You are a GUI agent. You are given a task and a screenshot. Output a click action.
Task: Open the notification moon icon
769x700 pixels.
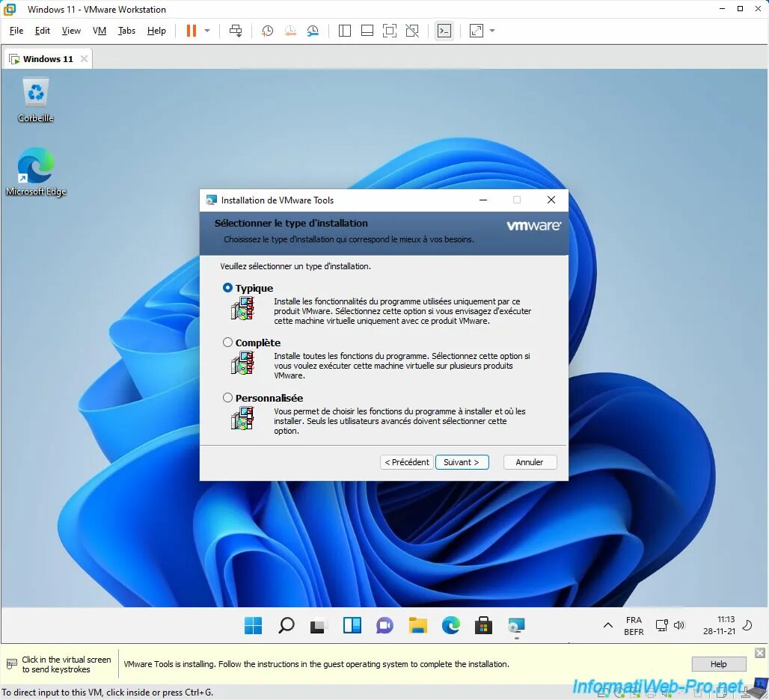(747, 625)
